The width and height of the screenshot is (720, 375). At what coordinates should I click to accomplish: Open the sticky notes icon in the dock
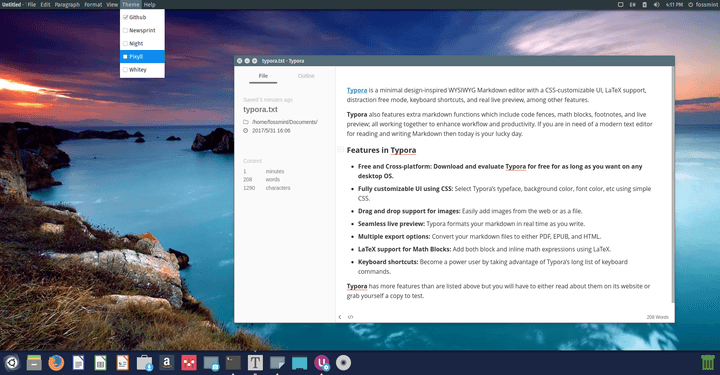click(277, 363)
